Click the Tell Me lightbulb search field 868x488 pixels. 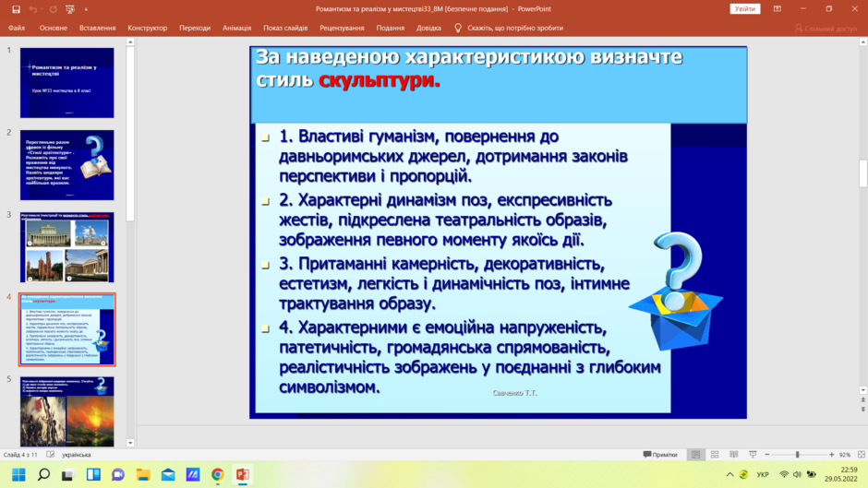tap(509, 28)
